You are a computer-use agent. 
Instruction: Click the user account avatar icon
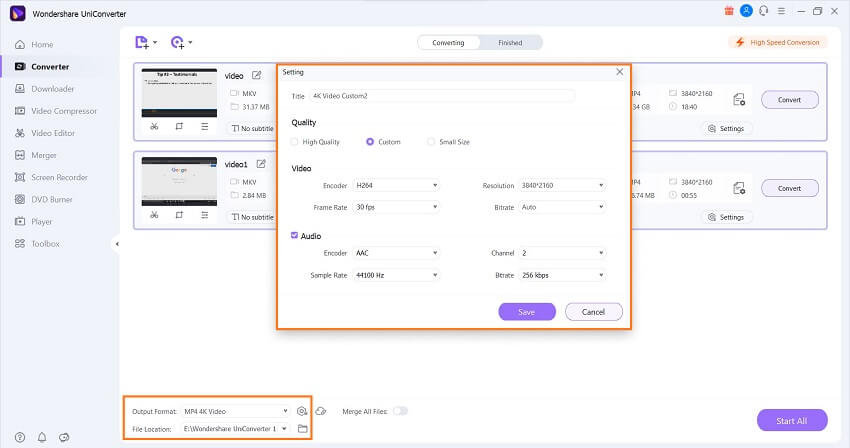[x=746, y=11]
